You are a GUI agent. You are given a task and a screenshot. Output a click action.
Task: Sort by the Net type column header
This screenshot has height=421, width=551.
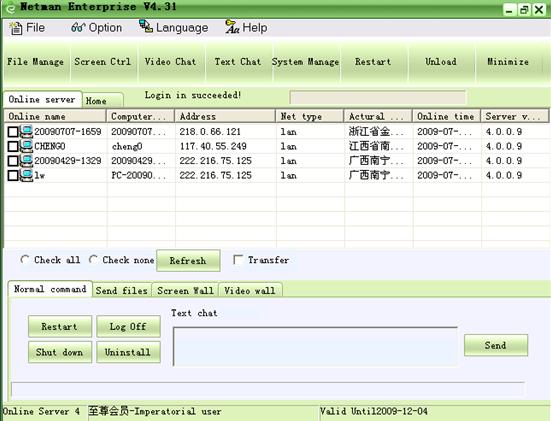(x=310, y=116)
